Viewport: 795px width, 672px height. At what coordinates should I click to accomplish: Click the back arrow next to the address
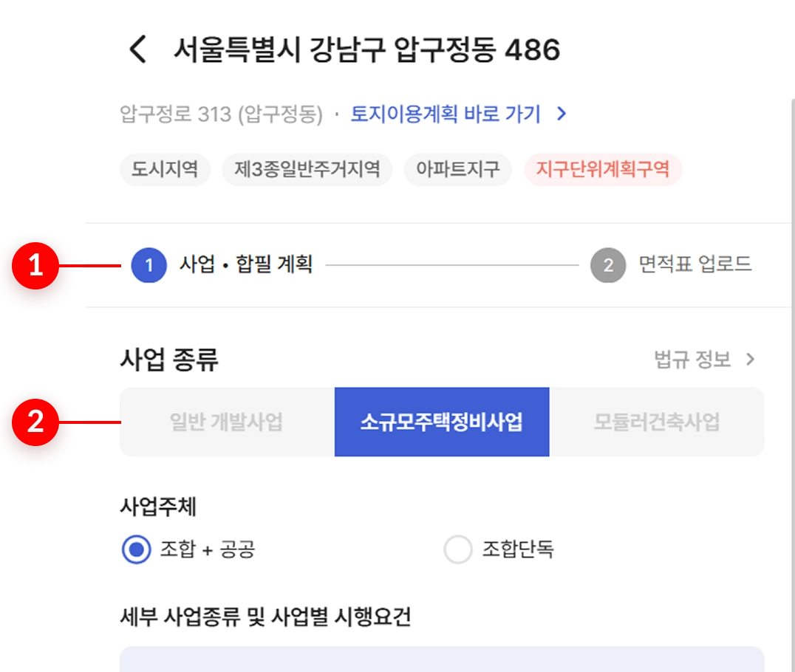(x=138, y=49)
